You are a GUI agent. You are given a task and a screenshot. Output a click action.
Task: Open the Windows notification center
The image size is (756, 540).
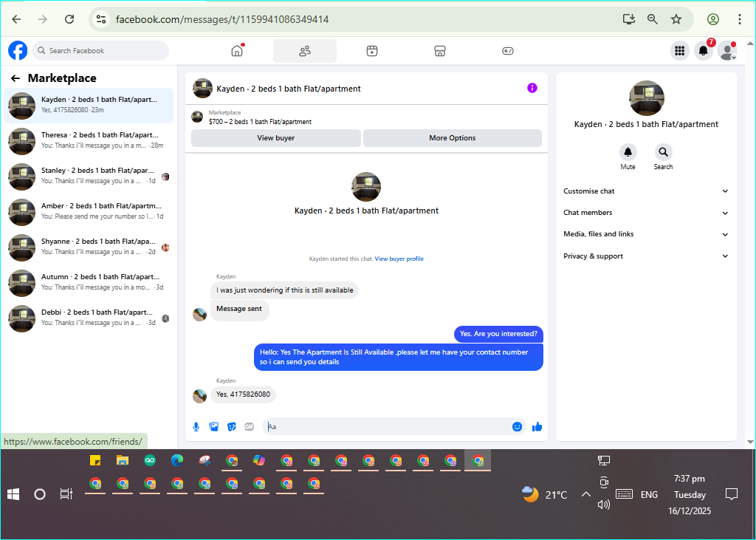732,494
